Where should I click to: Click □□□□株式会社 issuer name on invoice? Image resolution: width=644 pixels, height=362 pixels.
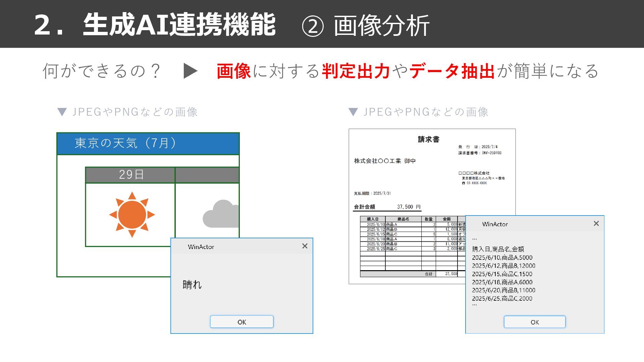pos(474,173)
